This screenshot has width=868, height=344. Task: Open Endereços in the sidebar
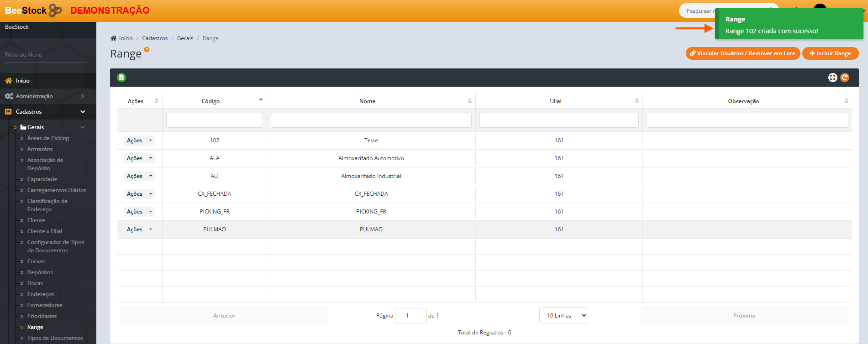[x=41, y=294]
